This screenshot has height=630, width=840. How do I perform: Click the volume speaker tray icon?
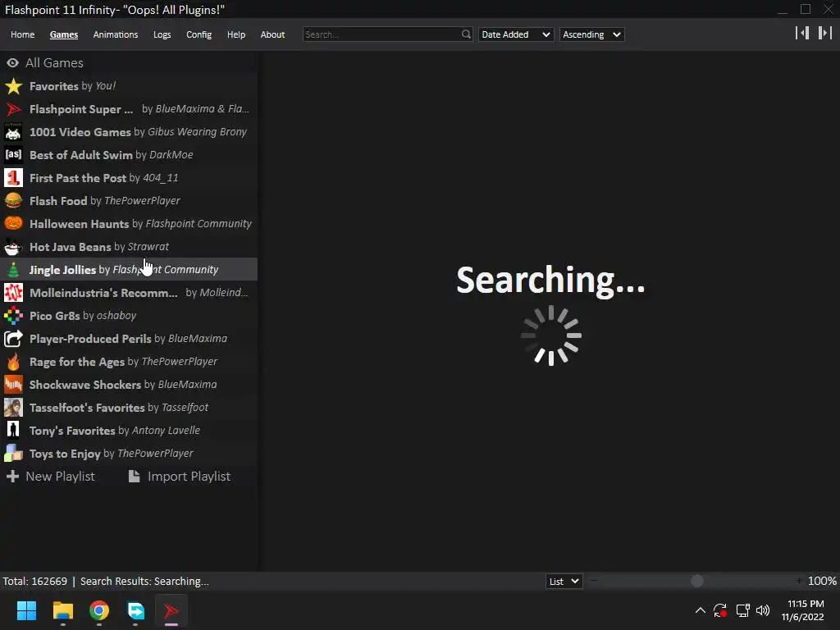(x=763, y=610)
